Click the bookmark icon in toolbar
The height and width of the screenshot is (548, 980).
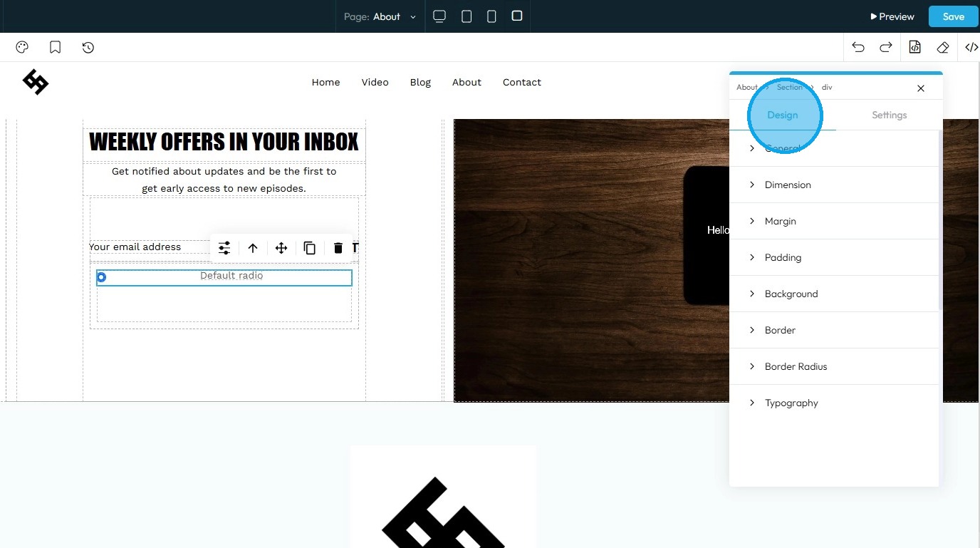[x=56, y=48]
